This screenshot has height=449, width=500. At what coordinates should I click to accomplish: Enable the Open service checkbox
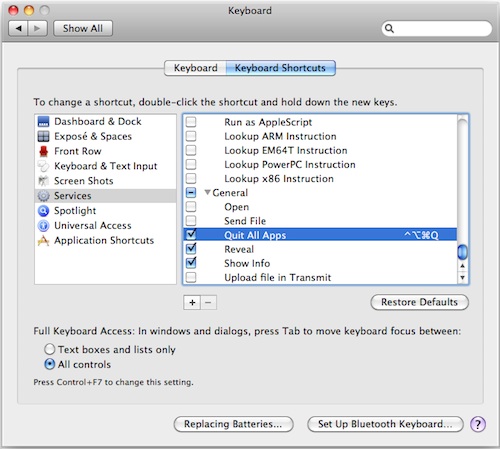[191, 207]
